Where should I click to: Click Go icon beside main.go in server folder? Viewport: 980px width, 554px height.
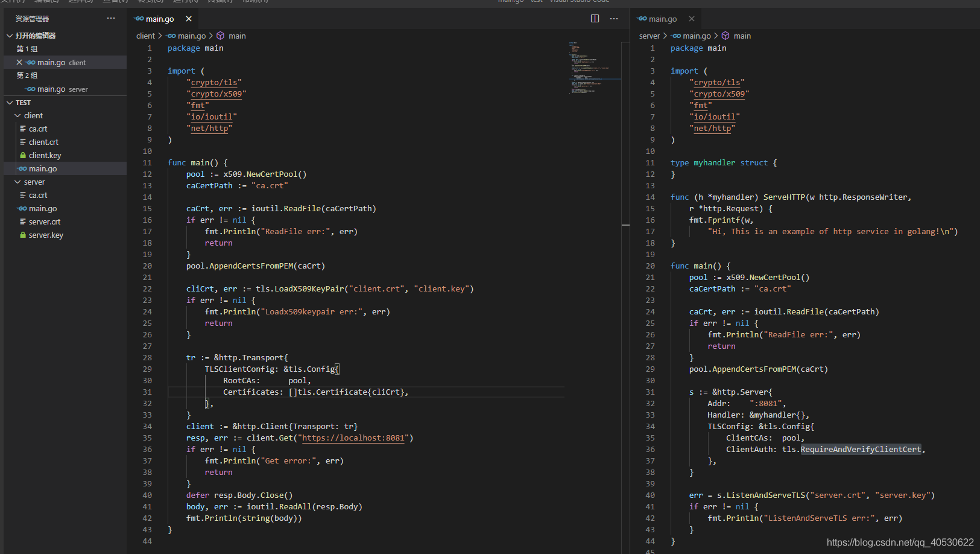tap(23, 208)
